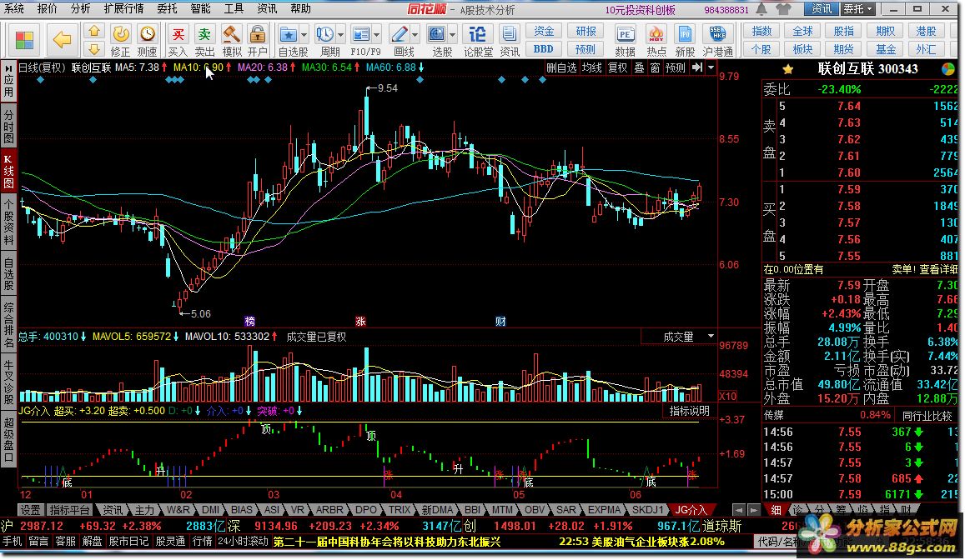Open the 新股 IPO icon
965x560 pixels.
pyautogui.click(x=685, y=41)
